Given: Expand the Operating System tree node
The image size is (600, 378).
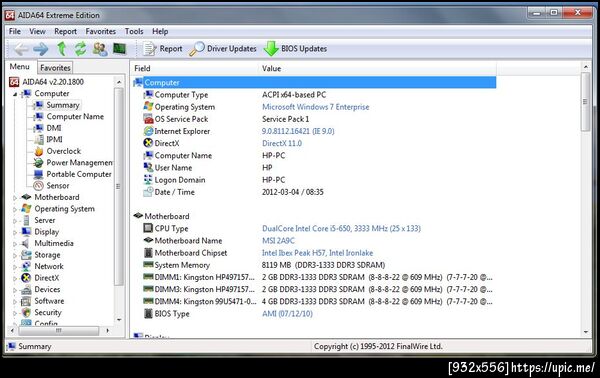Looking at the screenshot, I should 15,209.
